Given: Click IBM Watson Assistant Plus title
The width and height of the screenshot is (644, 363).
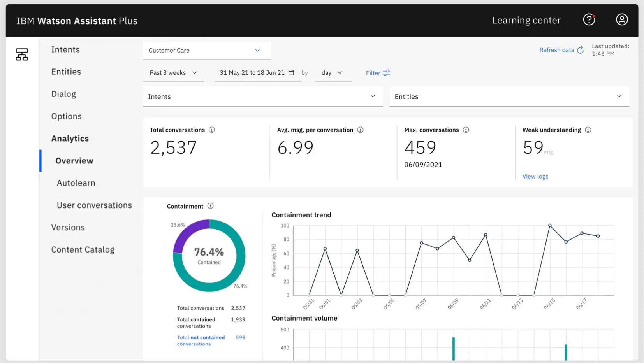Looking at the screenshot, I should coord(77,21).
